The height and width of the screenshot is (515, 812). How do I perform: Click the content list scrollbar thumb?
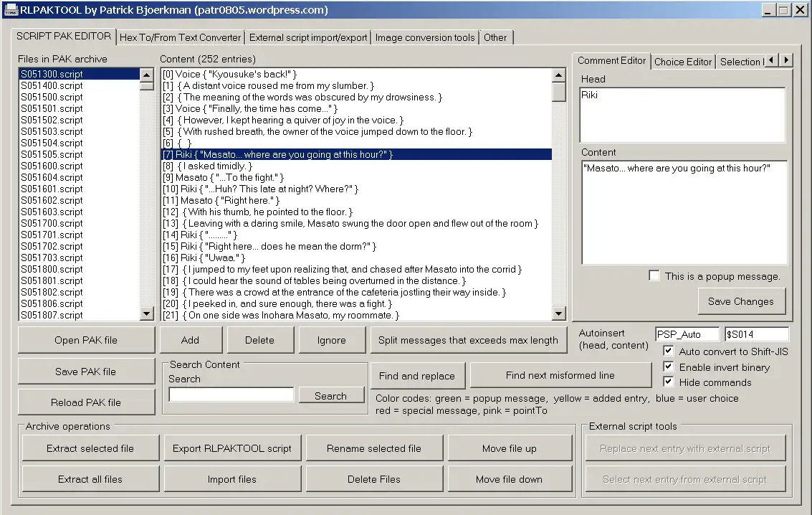(559, 92)
